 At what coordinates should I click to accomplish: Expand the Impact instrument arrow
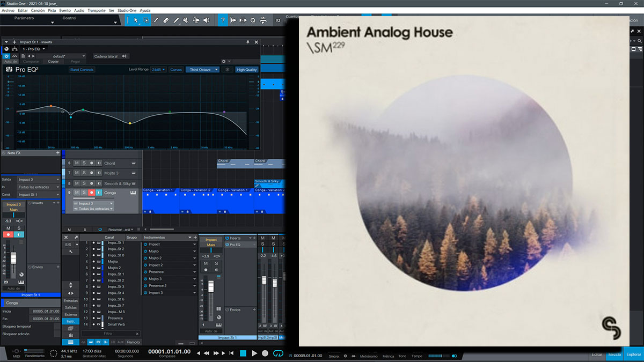coord(194,244)
